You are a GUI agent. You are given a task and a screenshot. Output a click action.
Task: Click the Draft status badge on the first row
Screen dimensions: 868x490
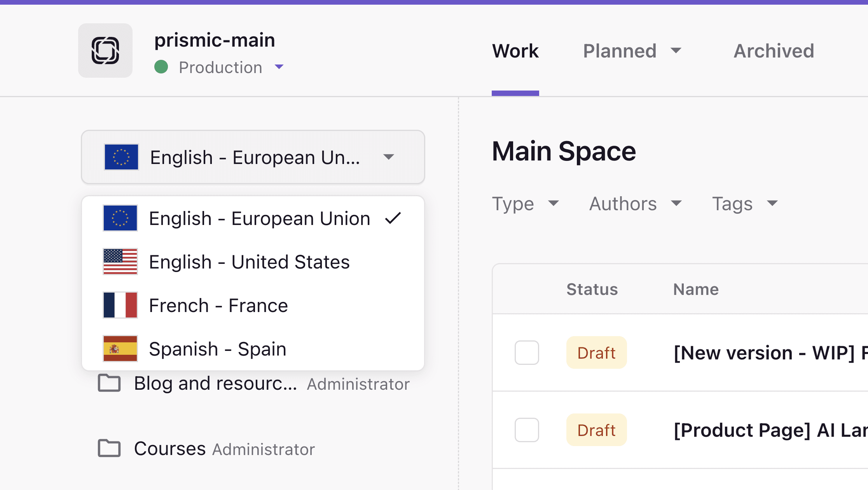coord(597,353)
